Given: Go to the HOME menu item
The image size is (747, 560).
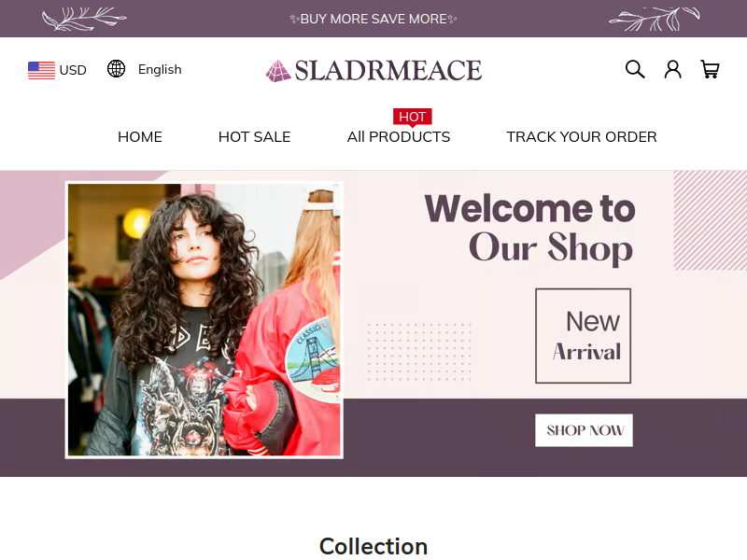Looking at the screenshot, I should point(140,137).
